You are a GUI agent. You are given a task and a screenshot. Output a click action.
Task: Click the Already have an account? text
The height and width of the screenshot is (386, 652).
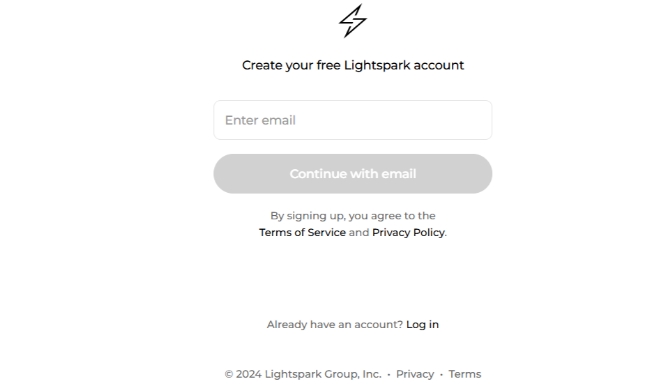(335, 324)
